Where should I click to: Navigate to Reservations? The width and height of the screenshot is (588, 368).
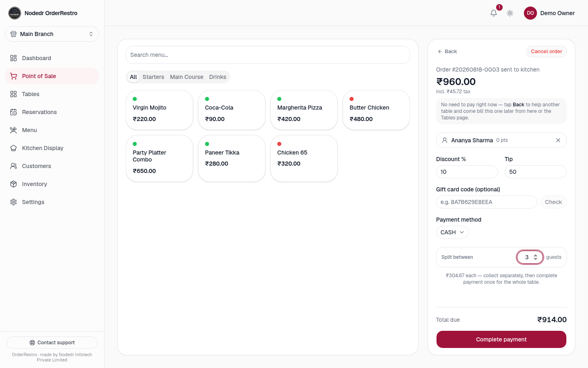tap(52, 112)
